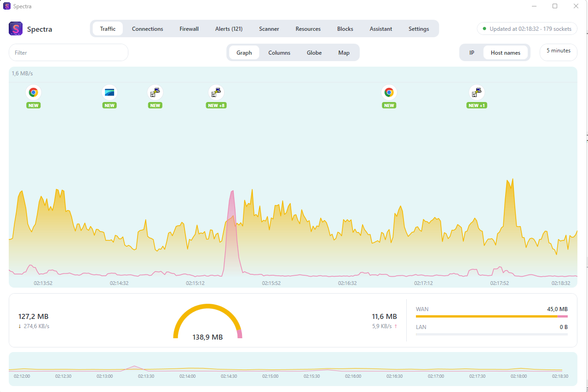588x392 pixels.
Task: Click the 02:17:52 time axis label
Action: (499, 283)
